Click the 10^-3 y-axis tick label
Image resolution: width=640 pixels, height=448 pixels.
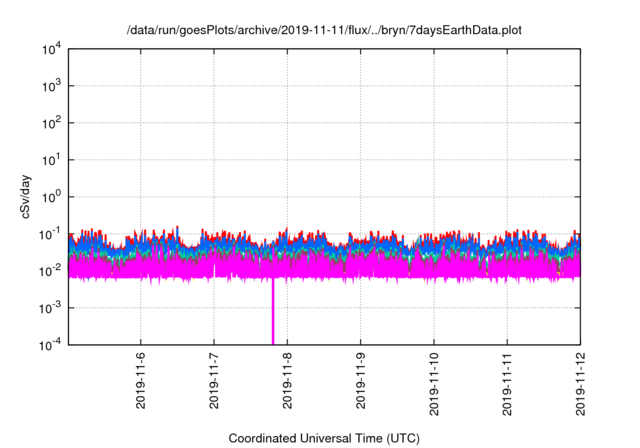51,308
